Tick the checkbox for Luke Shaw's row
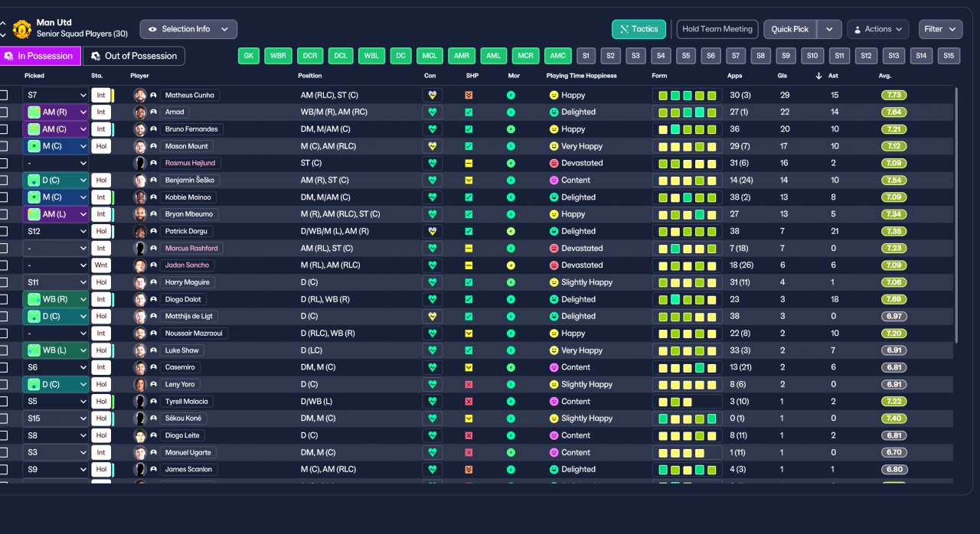Image resolution: width=980 pixels, height=534 pixels. tap(3, 350)
